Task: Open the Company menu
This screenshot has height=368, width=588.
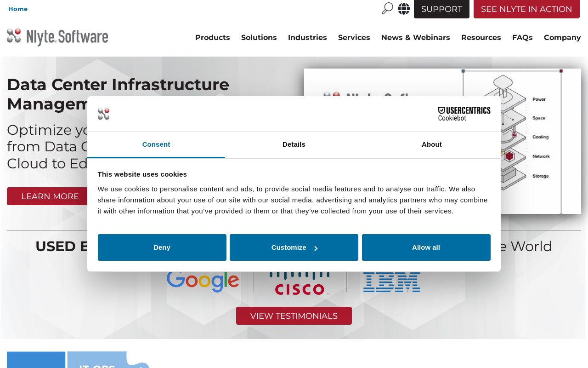Action: click(x=562, y=38)
